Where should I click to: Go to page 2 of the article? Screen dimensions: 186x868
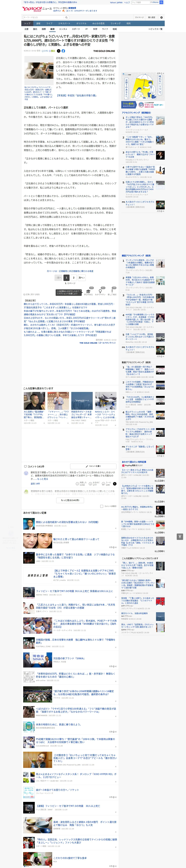74,278
